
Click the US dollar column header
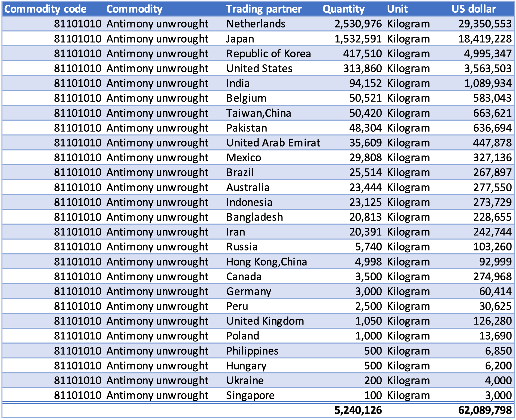474,9
